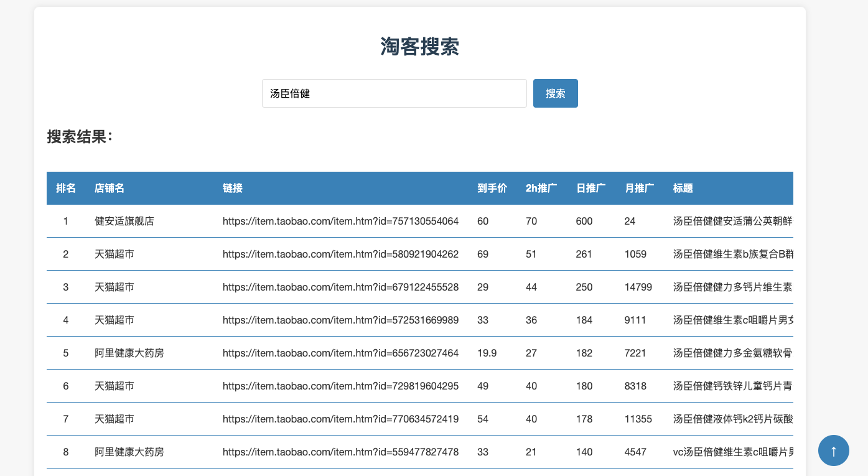
Task: Click the 2h promotion value 51
Action: click(x=531, y=254)
